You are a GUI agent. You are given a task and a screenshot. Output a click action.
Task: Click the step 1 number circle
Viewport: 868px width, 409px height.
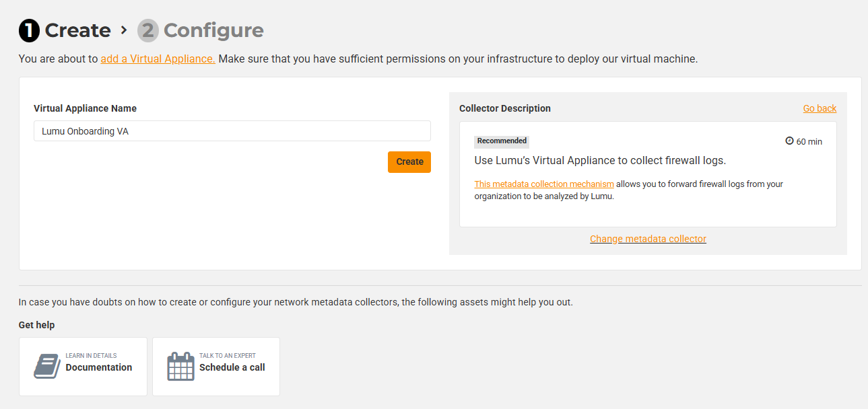[x=29, y=31]
